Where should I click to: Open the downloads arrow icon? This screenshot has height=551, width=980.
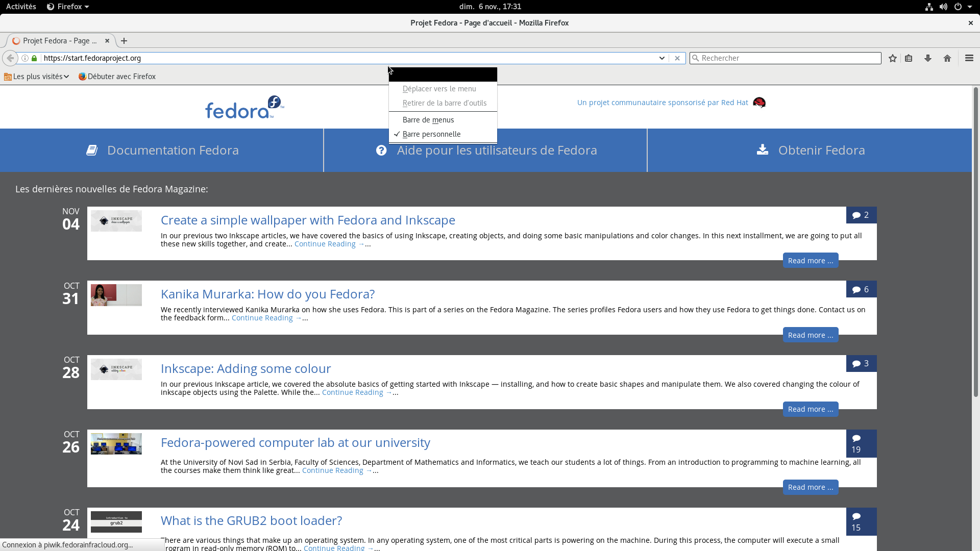pyautogui.click(x=928, y=58)
